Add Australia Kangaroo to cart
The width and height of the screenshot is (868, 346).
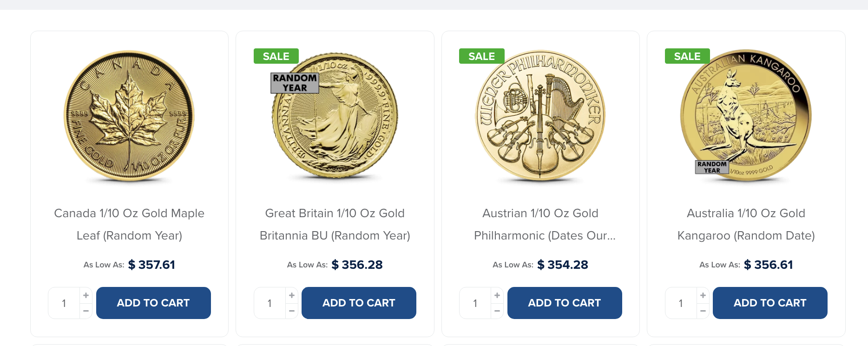coord(770,303)
